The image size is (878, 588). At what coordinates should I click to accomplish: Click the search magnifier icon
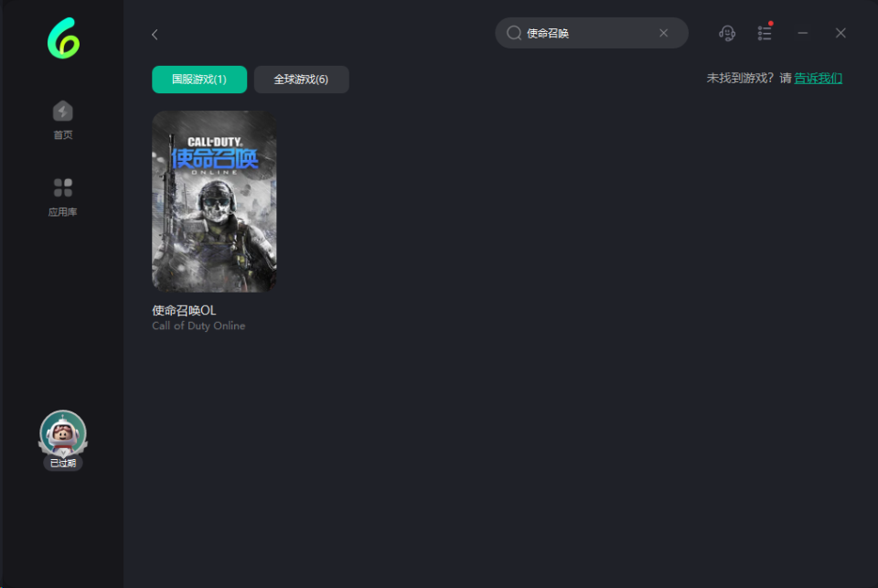[513, 33]
